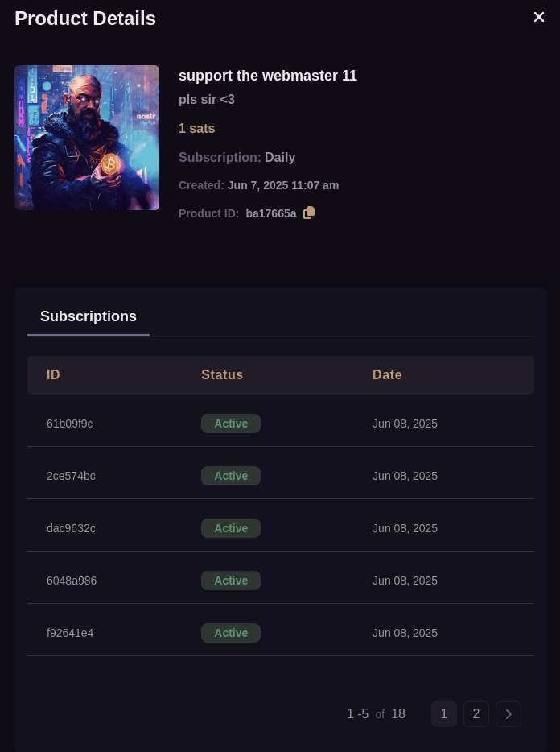Click the Status column header
The width and height of the screenshot is (560, 752).
pyautogui.click(x=222, y=374)
